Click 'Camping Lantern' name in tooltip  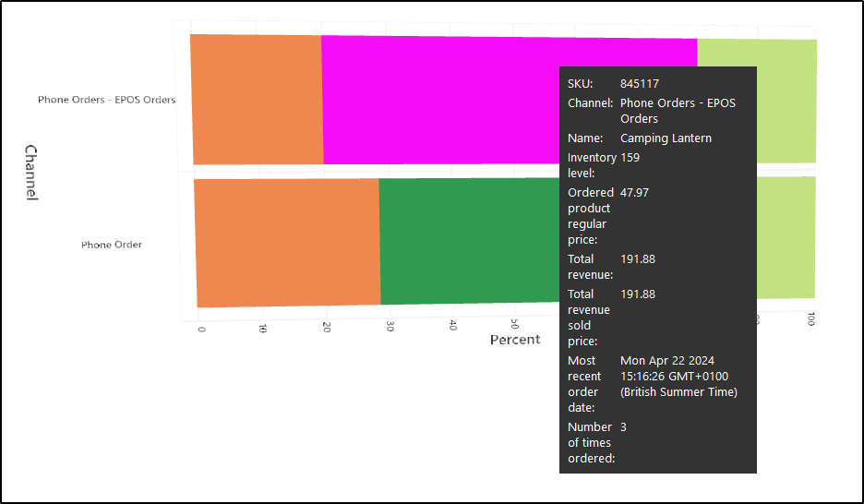click(x=666, y=138)
